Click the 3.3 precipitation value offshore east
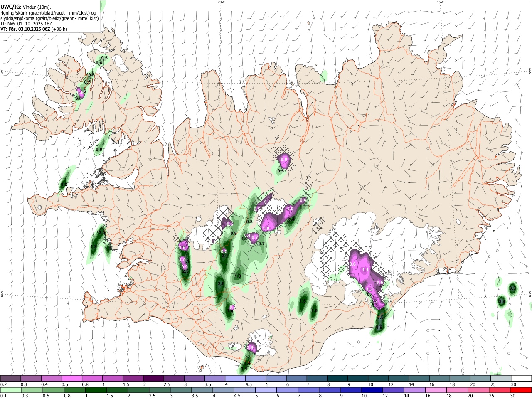The width and height of the screenshot is (532, 399). 512,288
